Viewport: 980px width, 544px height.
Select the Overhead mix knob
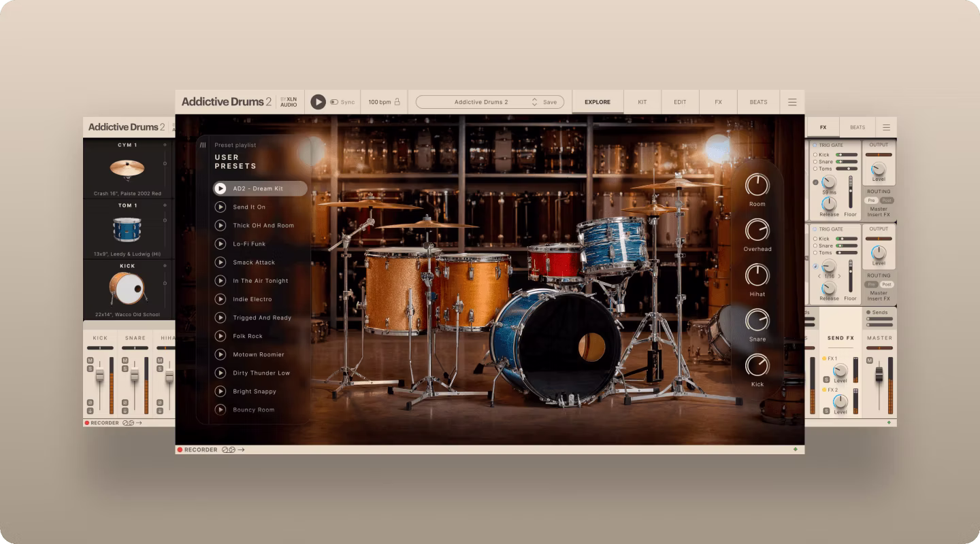757,230
